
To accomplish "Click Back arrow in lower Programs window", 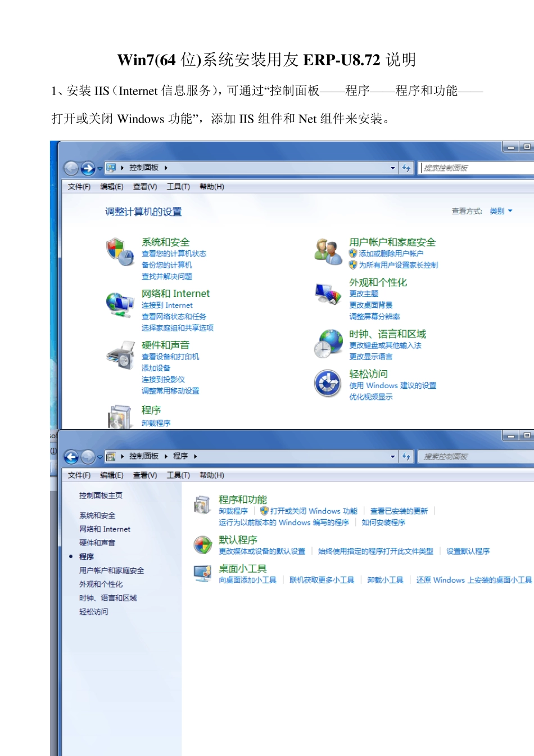I will (x=71, y=456).
